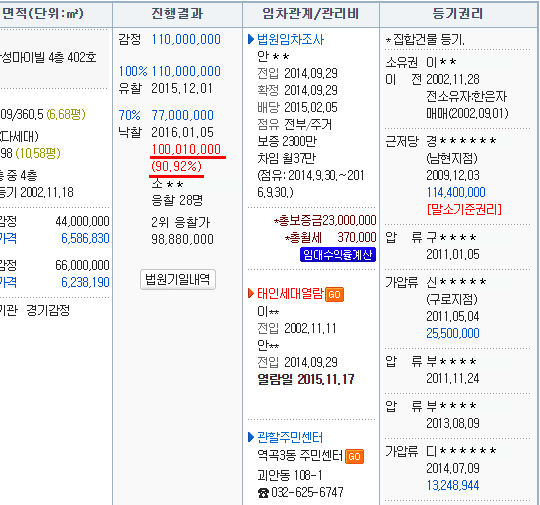Open 법원기일내역 button
Viewport: 540px width, 505px height.
[178, 279]
